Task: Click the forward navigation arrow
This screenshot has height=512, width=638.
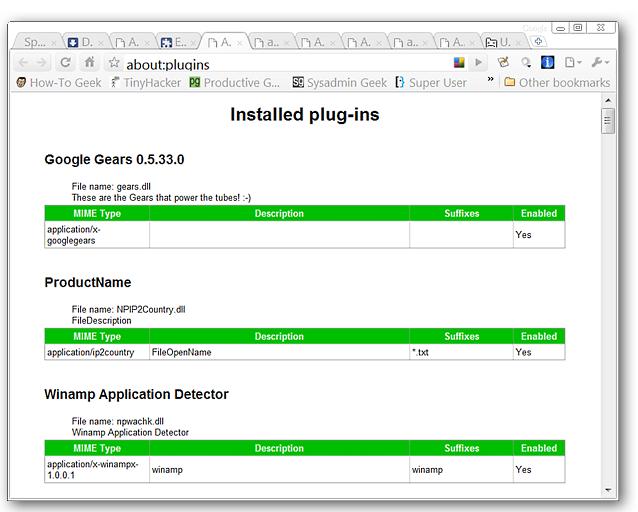Action: tap(44, 63)
